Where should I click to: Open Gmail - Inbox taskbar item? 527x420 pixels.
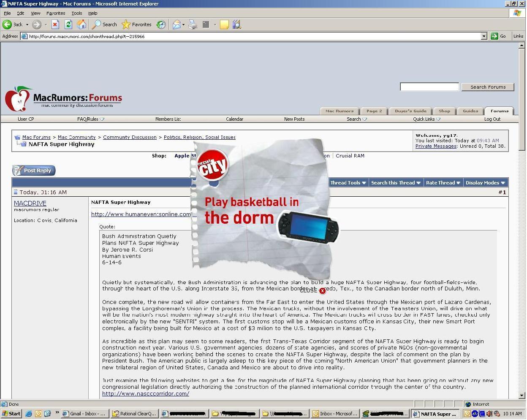click(85, 414)
